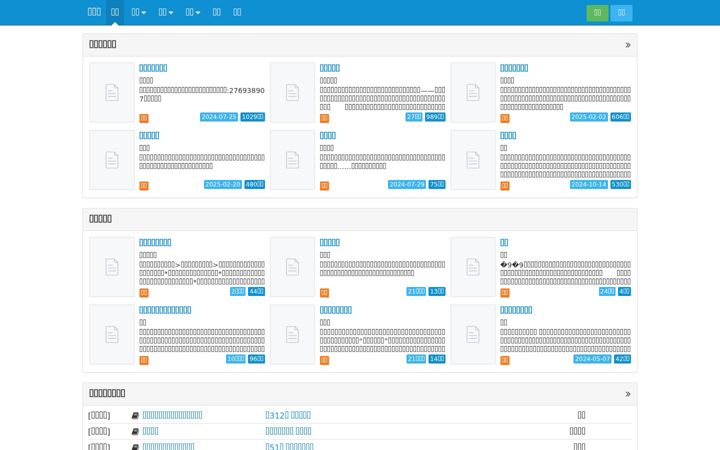The height and width of the screenshot is (450, 720).
Task: Click the 10 badge beside the 96 badge
Action: (x=236, y=359)
